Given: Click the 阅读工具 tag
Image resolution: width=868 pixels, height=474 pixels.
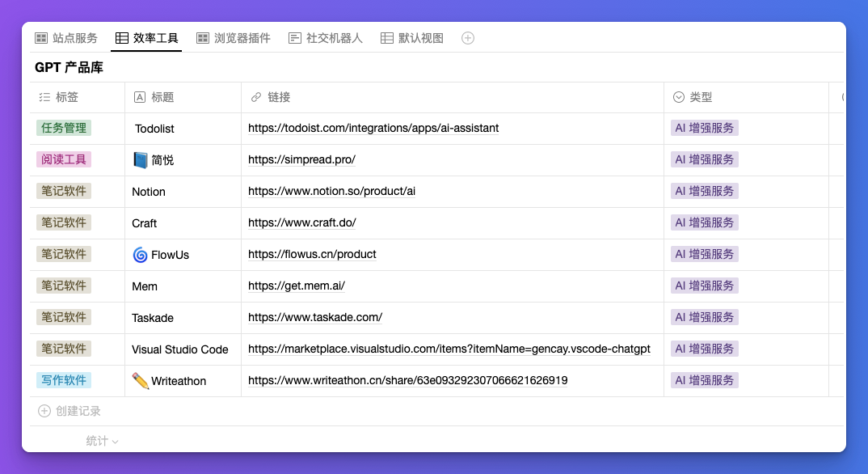Looking at the screenshot, I should pos(64,159).
